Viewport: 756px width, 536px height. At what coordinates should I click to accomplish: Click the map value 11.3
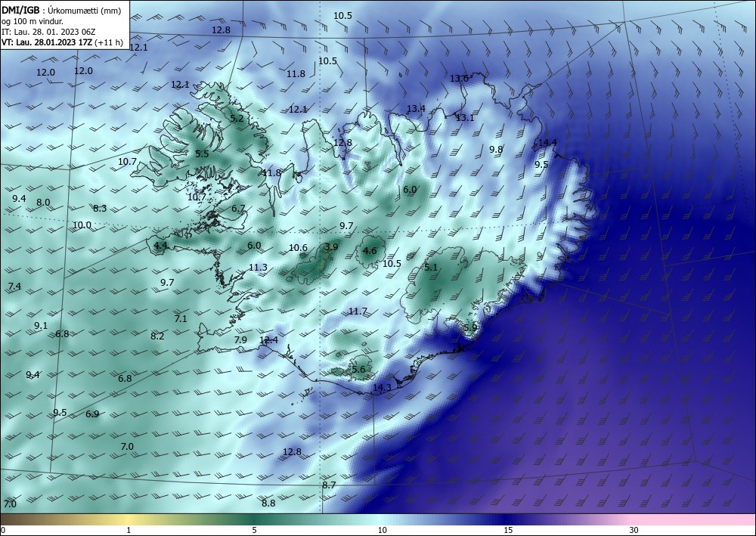point(258,268)
